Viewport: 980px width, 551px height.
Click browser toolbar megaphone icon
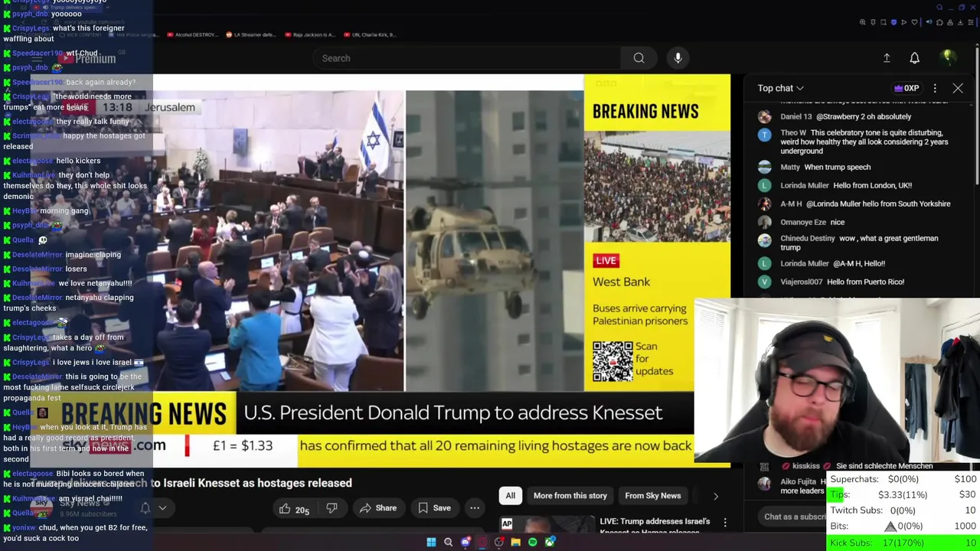pyautogui.click(x=929, y=22)
